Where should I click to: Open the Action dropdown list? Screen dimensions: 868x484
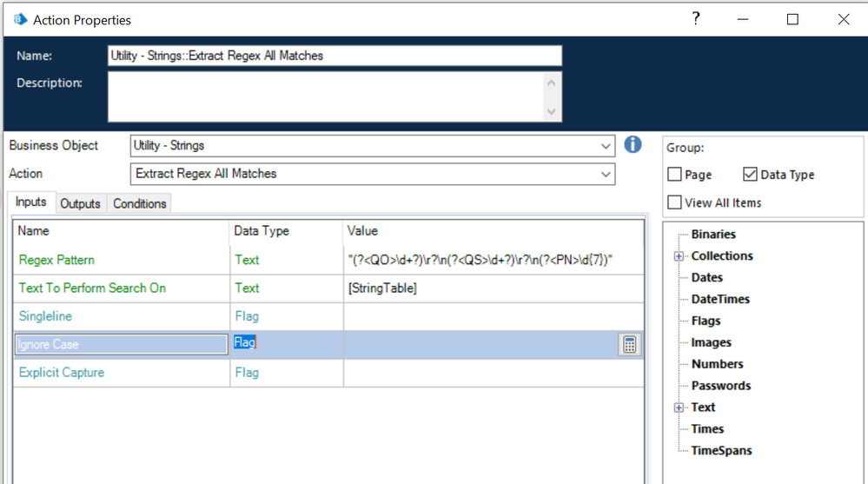click(x=606, y=174)
